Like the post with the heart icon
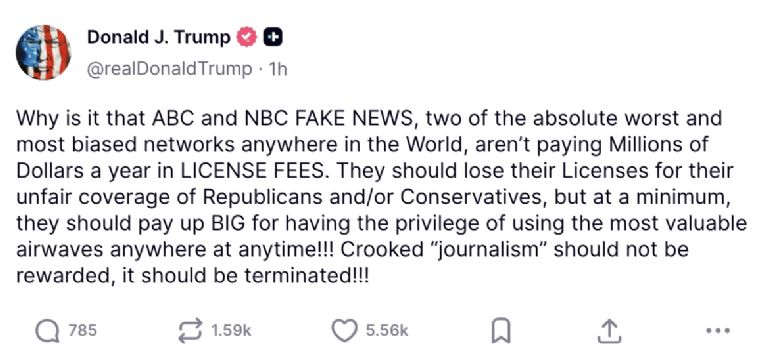Viewport: 768px width, 362px height. (345, 330)
